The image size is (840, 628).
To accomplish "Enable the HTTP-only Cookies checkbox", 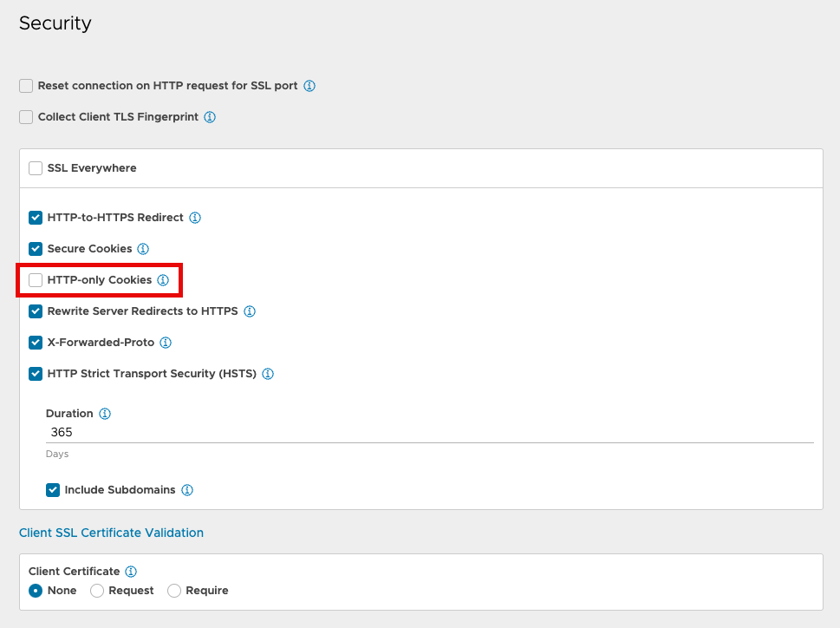I will tap(35, 280).
